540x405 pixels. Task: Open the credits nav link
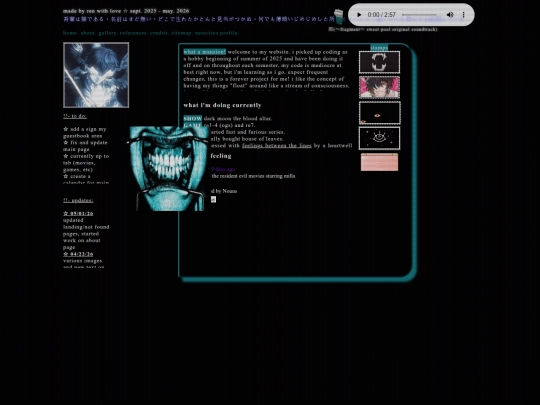[x=159, y=33]
